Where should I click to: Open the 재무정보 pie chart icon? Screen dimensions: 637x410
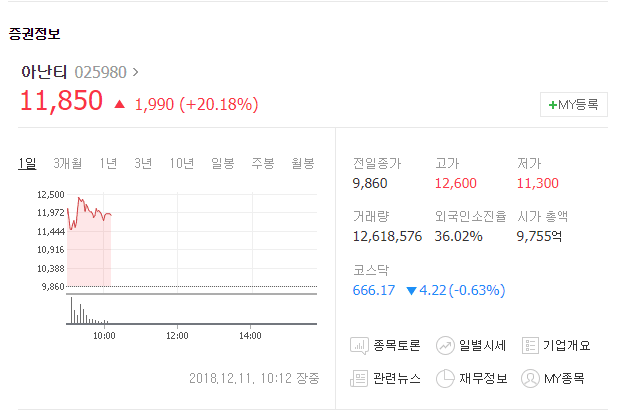coord(445,379)
